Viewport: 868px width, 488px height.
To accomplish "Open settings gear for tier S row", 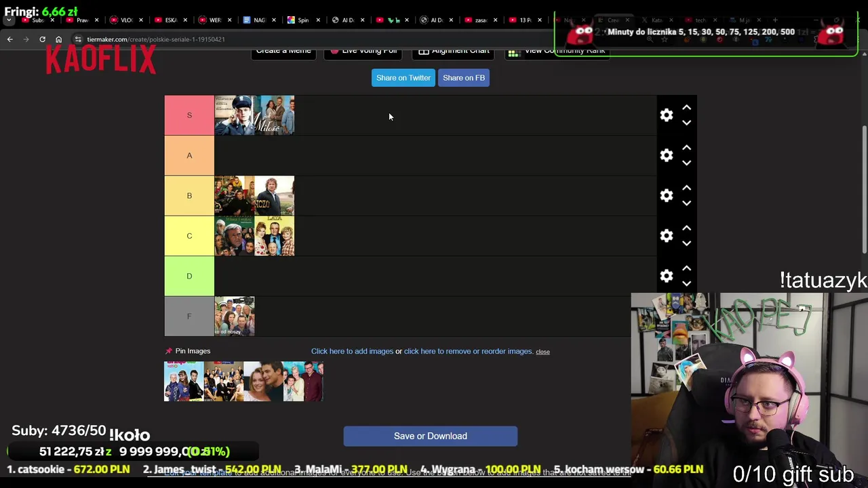I will (x=667, y=115).
